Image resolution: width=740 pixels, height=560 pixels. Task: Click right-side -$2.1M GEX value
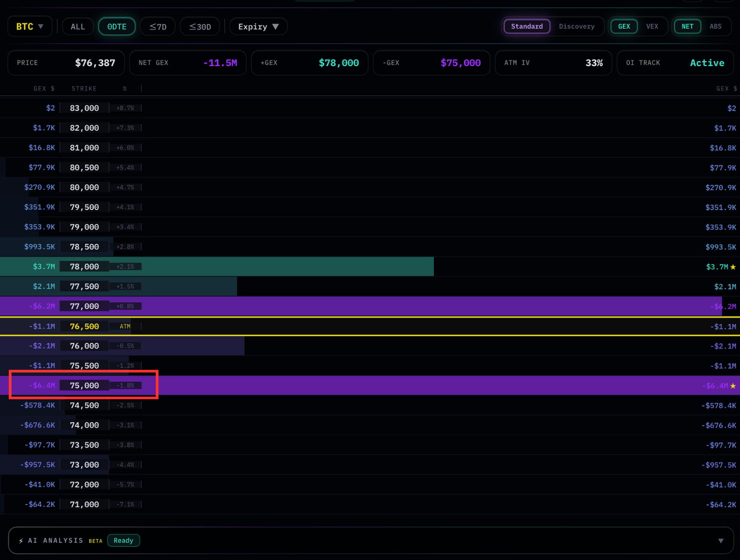click(723, 346)
